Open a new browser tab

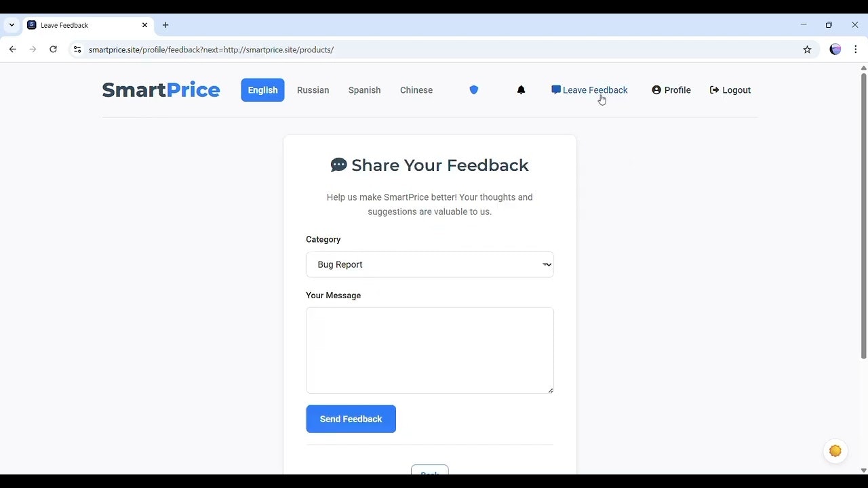(x=165, y=25)
